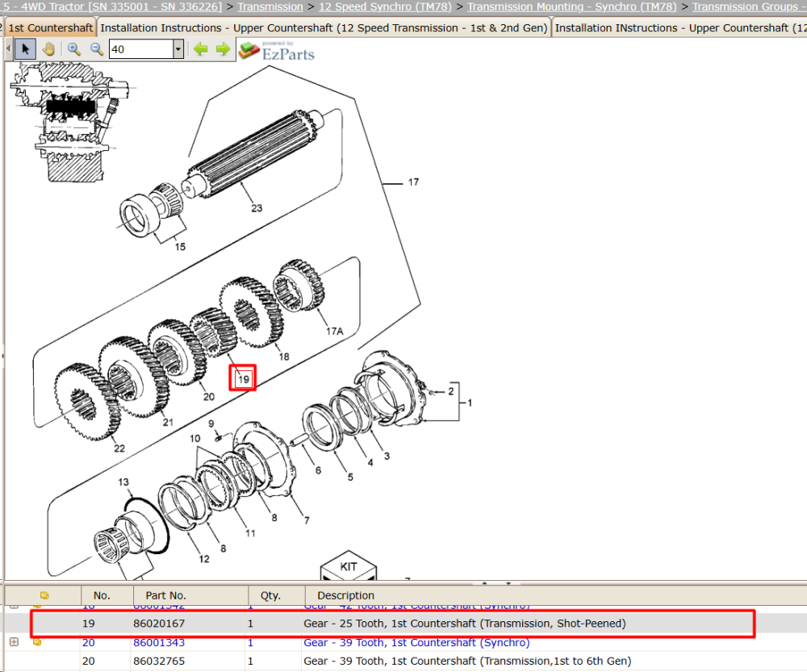This screenshot has width=807, height=672.
Task: Open Transmission Mounting - Synchro (TM78) breadcrumb
Action: pos(572,6)
